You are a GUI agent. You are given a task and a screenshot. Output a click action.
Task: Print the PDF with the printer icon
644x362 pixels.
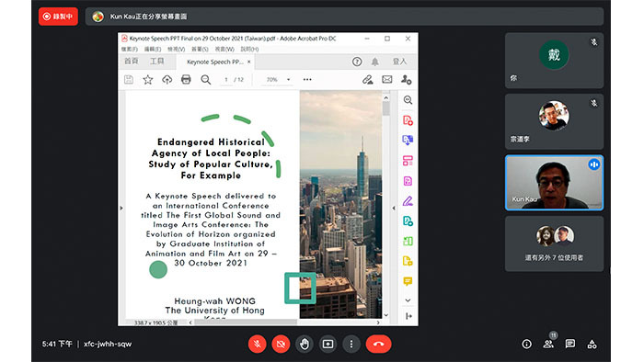(x=186, y=80)
